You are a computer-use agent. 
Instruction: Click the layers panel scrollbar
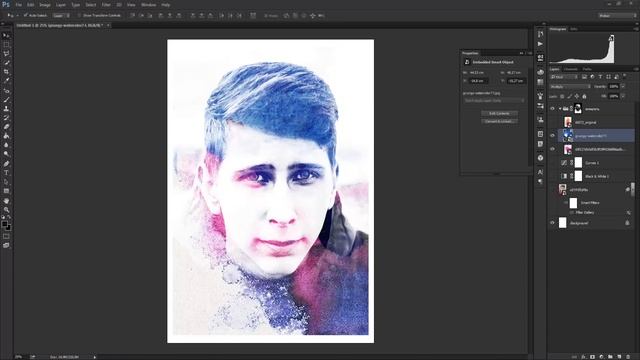coord(633,190)
